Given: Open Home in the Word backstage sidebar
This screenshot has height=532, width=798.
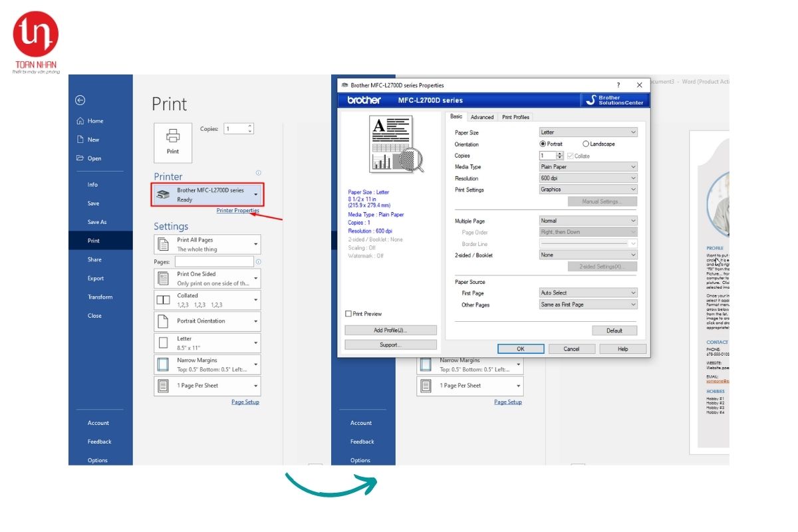Looking at the screenshot, I should pos(90,121).
